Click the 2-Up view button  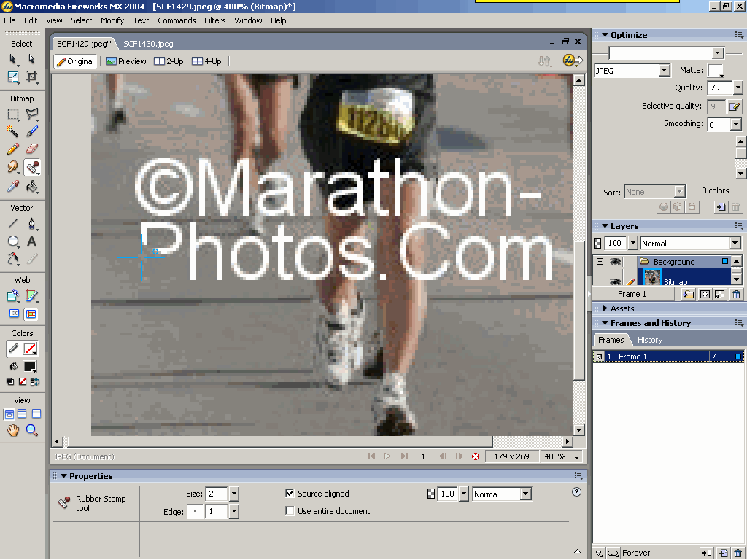click(169, 61)
